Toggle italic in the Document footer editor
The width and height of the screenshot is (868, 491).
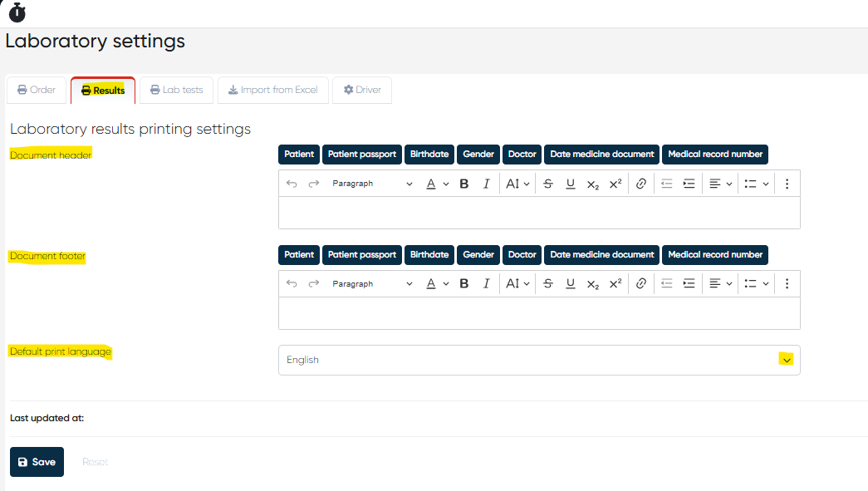coord(487,284)
